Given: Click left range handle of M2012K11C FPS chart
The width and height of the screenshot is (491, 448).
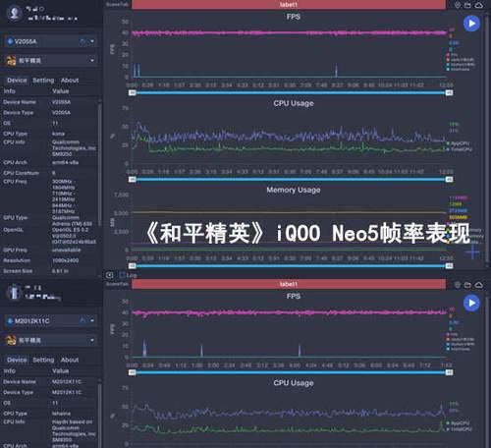Looking at the screenshot, I should pos(133,372).
